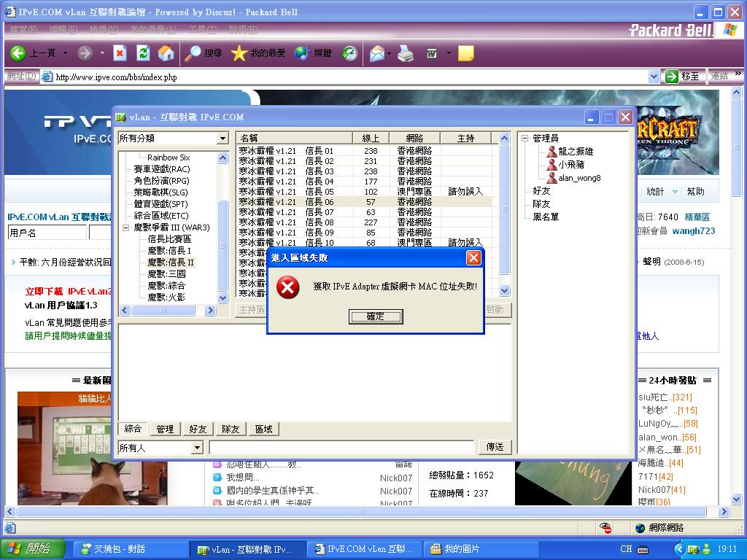Open Favorites via the star icon

[x=239, y=53]
